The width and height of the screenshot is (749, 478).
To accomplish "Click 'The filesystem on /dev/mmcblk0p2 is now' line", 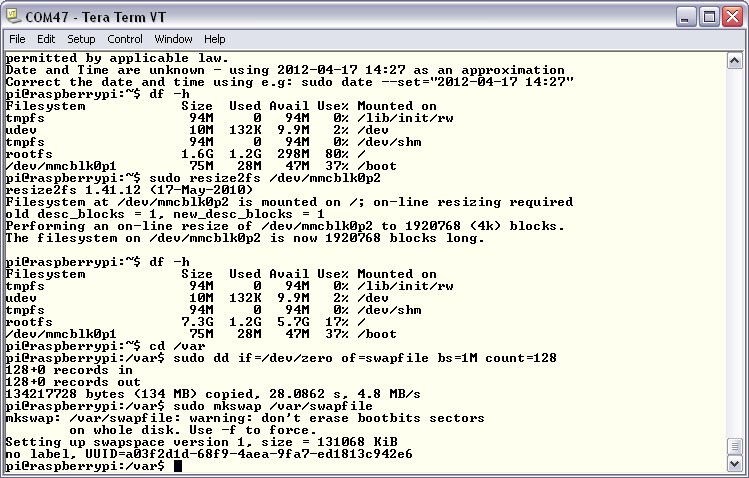I will click(245, 238).
